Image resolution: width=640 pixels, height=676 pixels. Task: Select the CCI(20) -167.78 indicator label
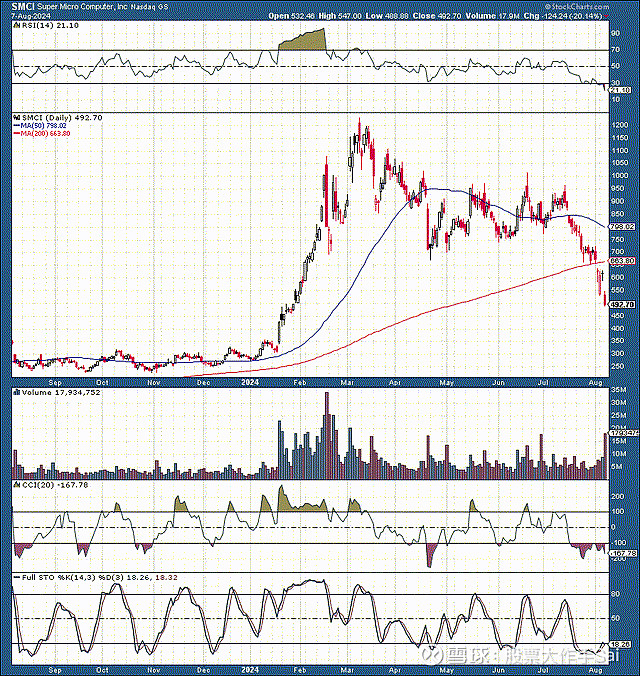click(54, 485)
